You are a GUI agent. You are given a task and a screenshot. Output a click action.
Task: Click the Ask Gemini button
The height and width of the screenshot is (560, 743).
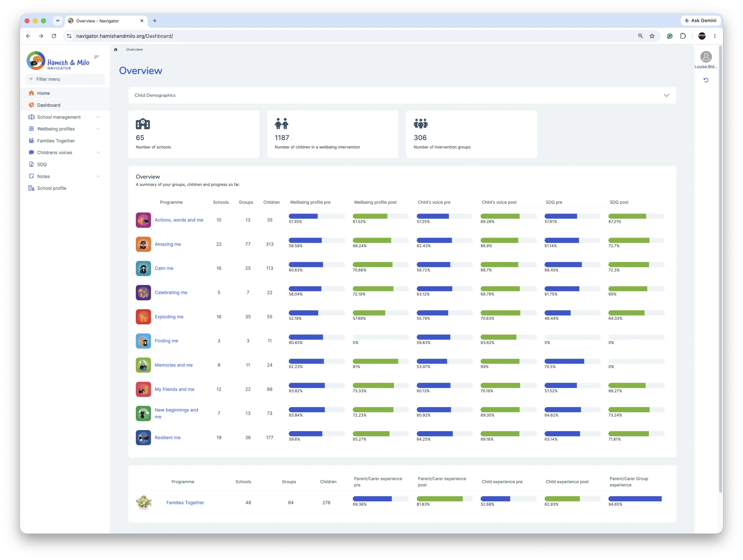pos(700,21)
